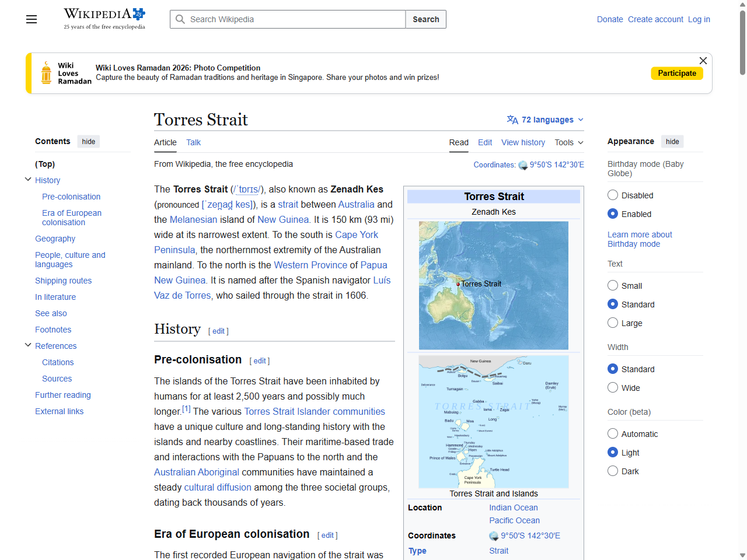This screenshot has width=747, height=560.
Task: Set page width to Wide
Action: pos(613,387)
